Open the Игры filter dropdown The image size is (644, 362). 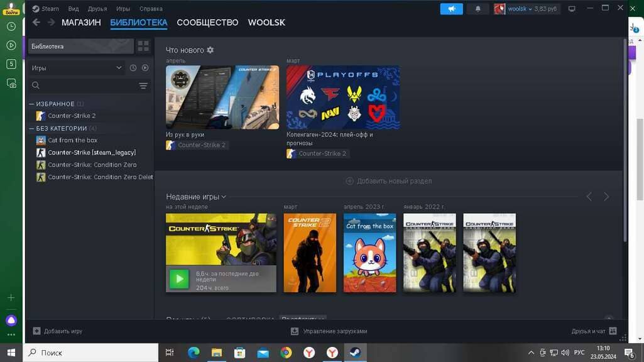pos(77,68)
